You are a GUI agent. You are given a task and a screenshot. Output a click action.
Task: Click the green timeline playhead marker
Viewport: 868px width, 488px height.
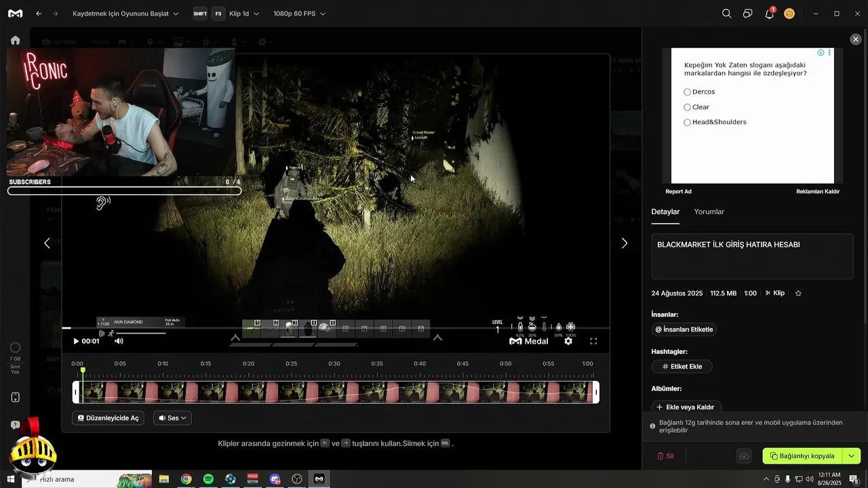tap(83, 370)
